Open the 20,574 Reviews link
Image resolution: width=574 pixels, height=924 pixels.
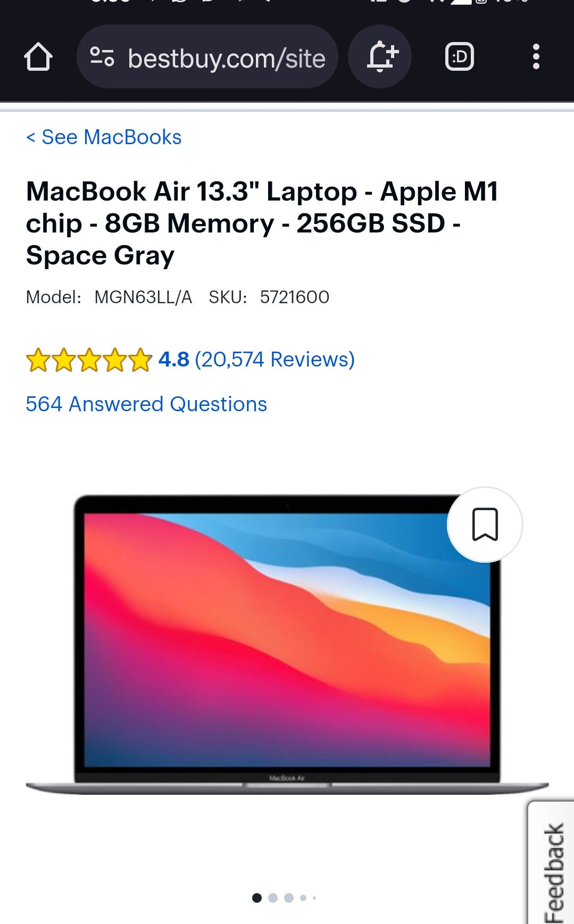click(274, 360)
